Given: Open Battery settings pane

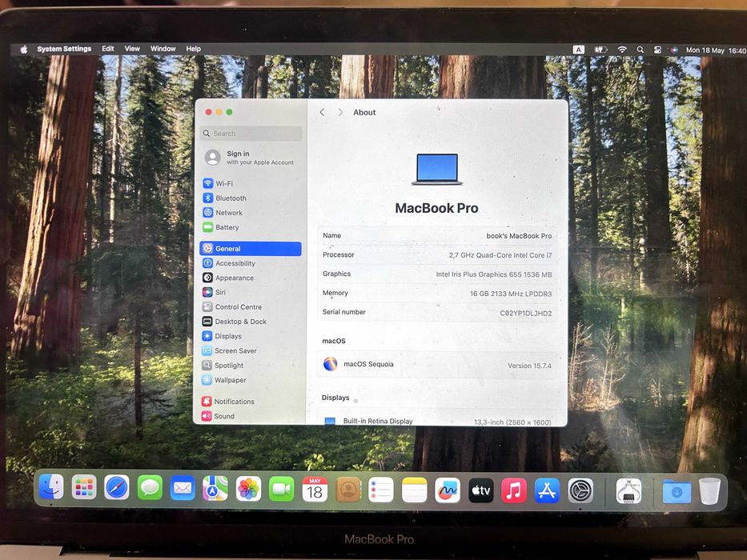Looking at the screenshot, I should [x=251, y=227].
